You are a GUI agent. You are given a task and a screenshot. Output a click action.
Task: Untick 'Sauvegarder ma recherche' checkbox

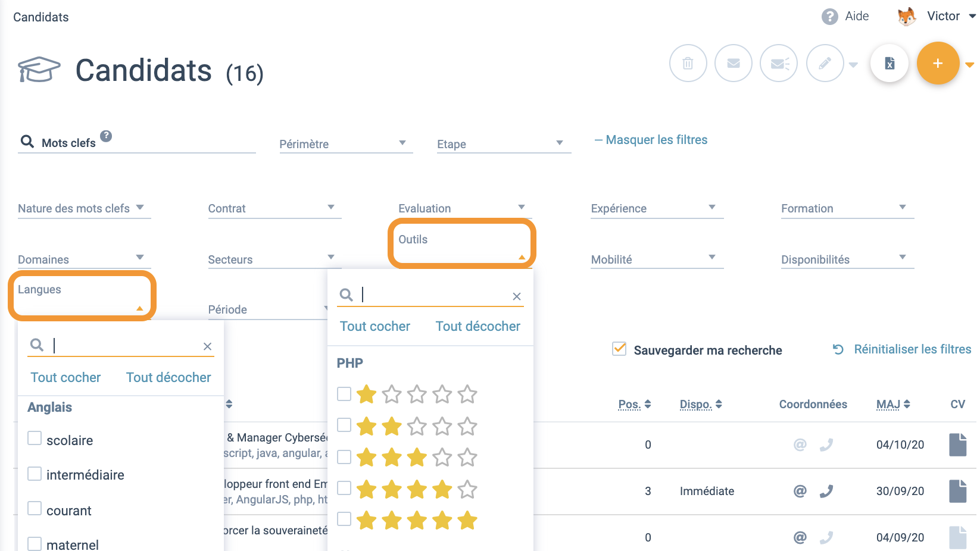(619, 349)
